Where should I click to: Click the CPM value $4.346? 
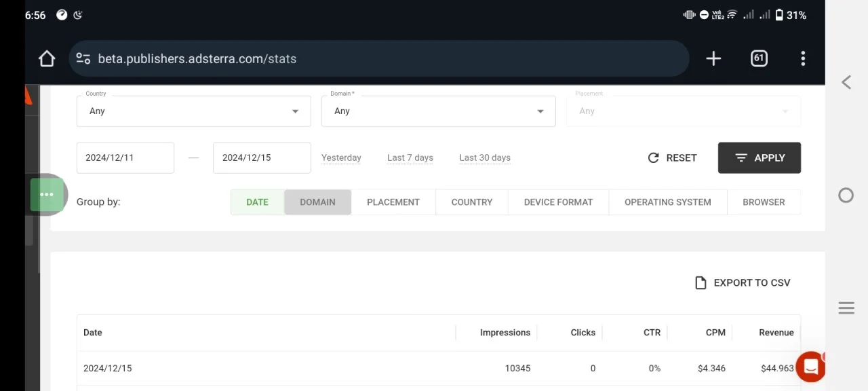pos(711,369)
